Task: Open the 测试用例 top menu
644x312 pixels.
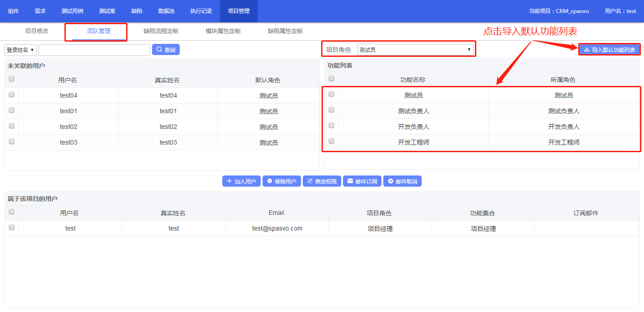Action: pyautogui.click(x=72, y=11)
